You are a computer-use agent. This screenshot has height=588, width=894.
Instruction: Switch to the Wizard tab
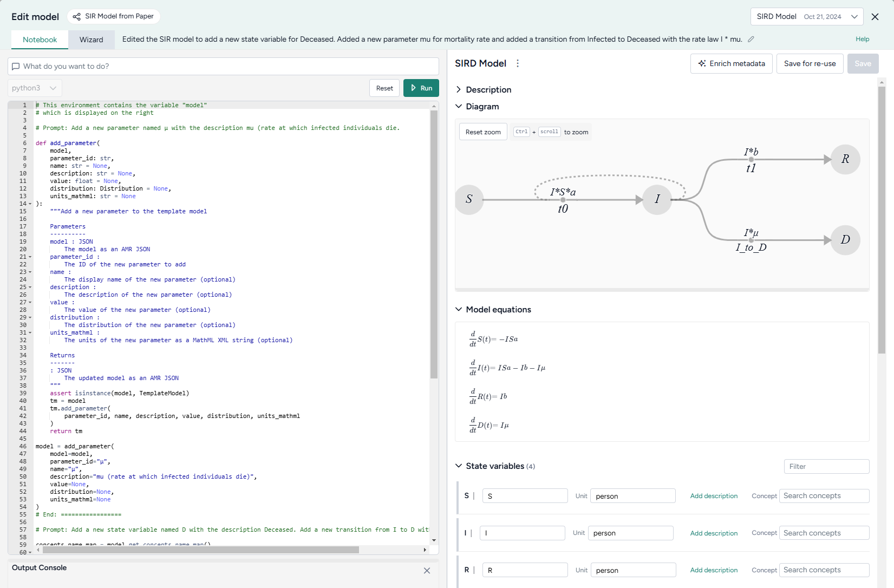tap(91, 40)
